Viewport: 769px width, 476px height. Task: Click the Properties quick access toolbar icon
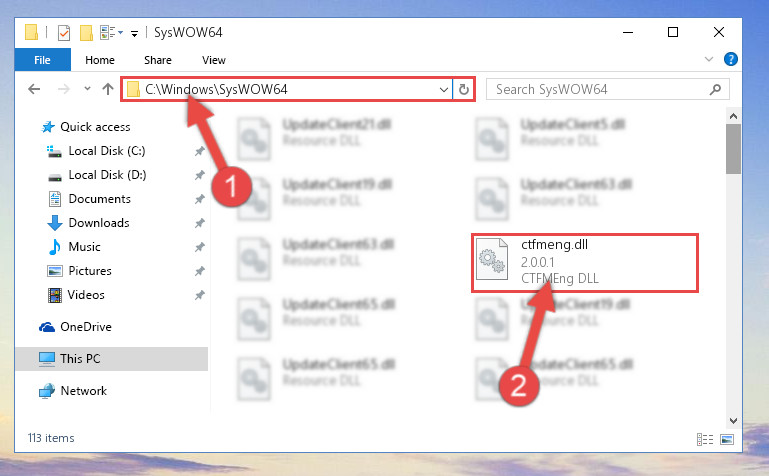(64, 33)
